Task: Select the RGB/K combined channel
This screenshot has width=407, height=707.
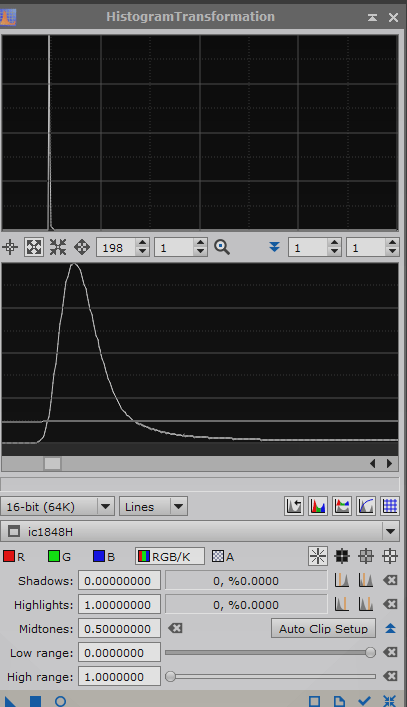Action: click(169, 556)
